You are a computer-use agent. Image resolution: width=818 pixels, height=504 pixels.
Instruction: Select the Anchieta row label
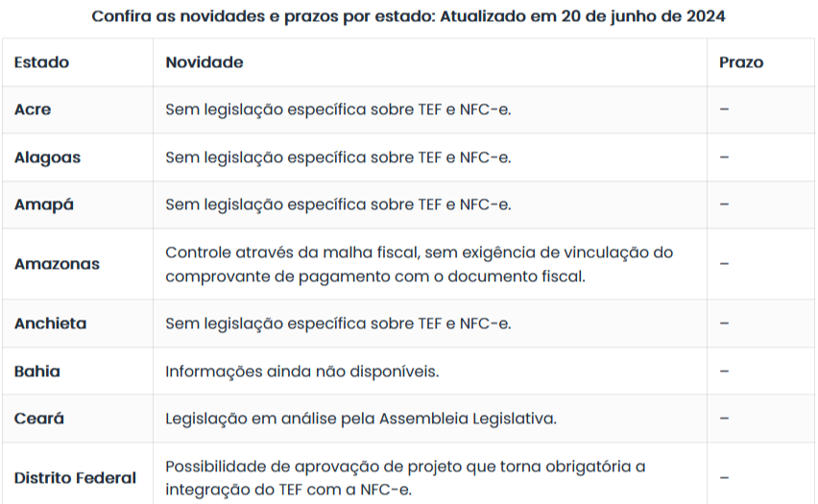coord(50,324)
